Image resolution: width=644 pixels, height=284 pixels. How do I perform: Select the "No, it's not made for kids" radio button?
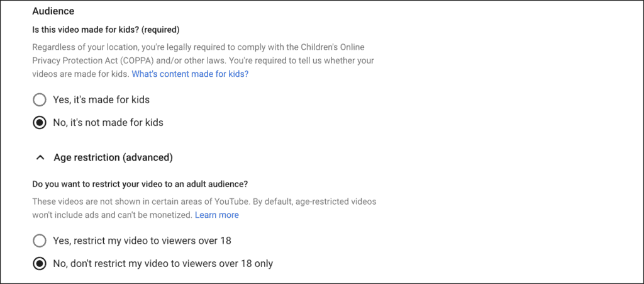(x=40, y=123)
